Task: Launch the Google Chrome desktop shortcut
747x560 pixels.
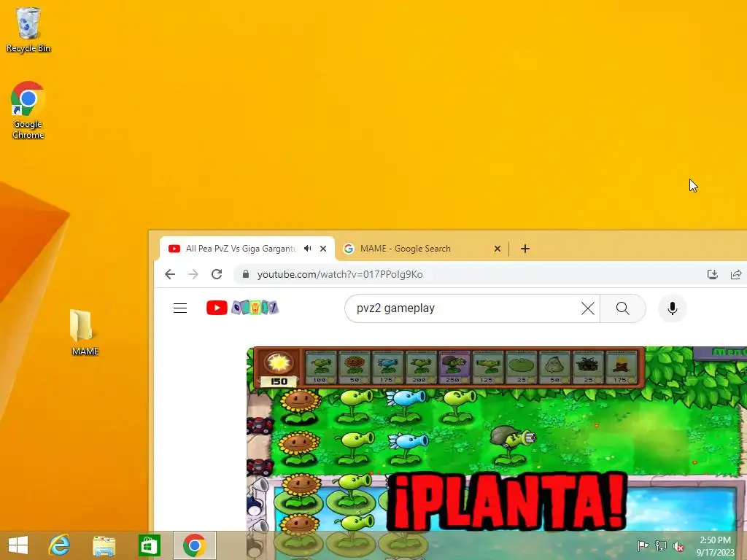Action: coord(28,110)
